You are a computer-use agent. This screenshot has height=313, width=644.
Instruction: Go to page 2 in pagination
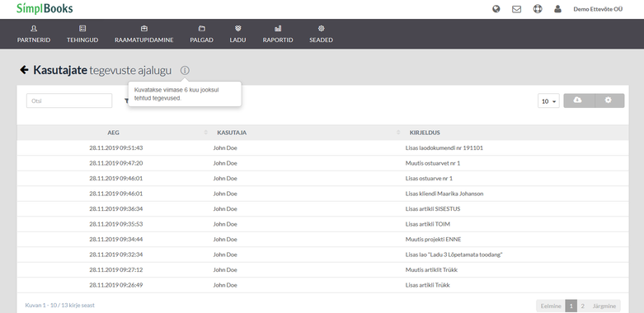(582, 306)
